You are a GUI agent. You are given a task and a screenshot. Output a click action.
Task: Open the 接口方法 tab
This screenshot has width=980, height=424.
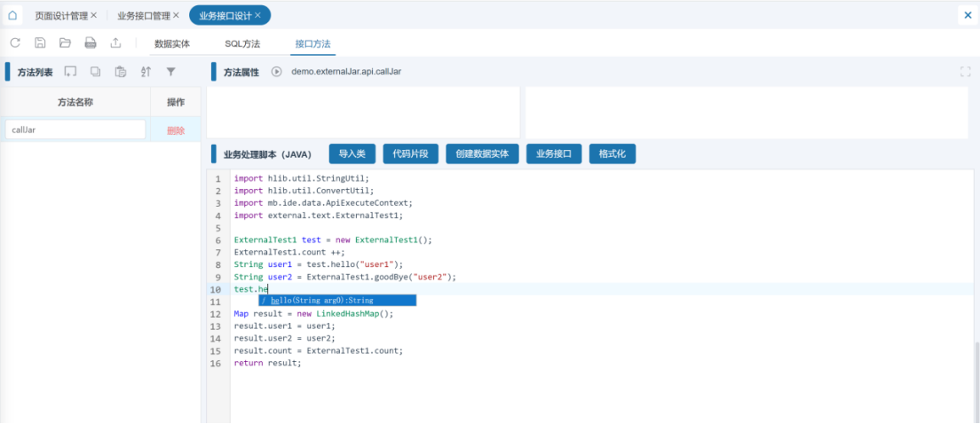pos(312,43)
